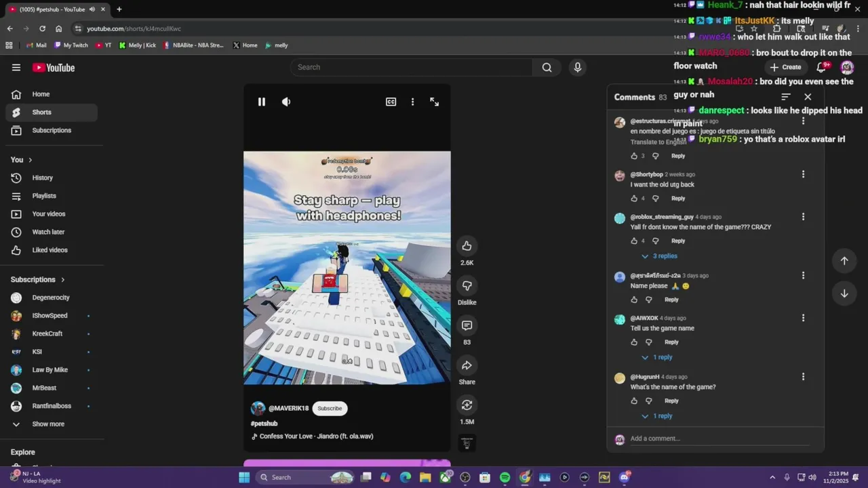Open the Short's more options menu

pos(412,102)
